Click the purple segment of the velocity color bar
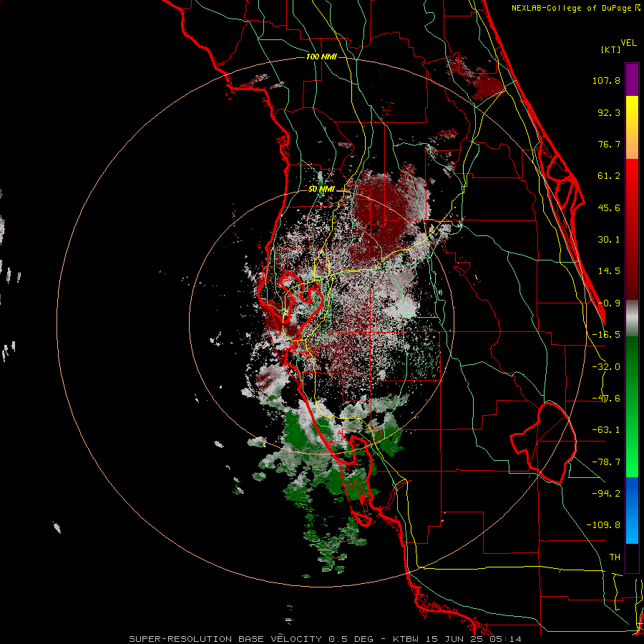This screenshot has height=644, width=644. point(632,79)
